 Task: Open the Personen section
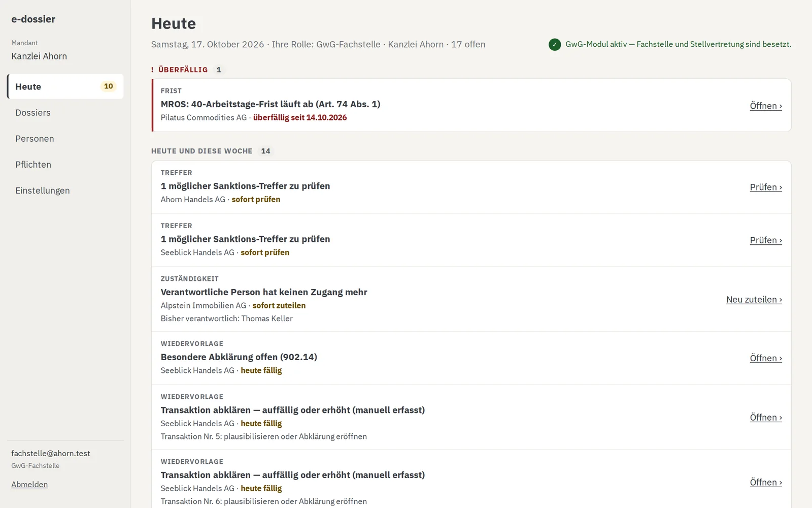[65, 138]
